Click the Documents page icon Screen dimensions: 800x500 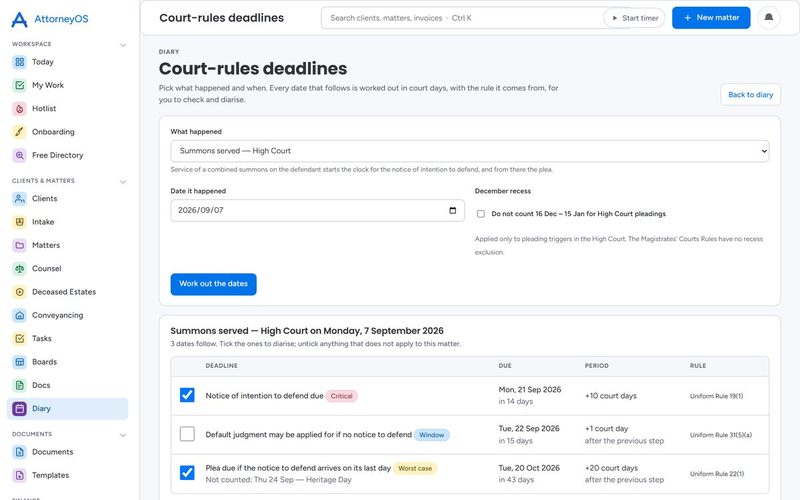[19, 452]
